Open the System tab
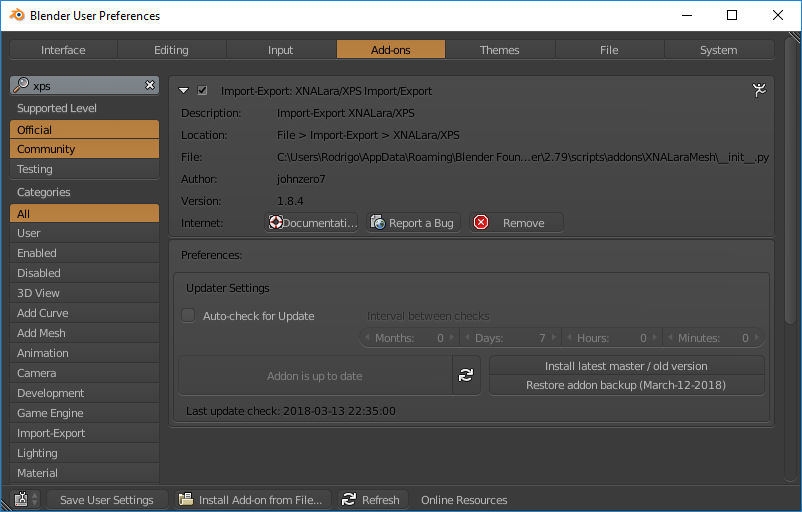 (x=718, y=50)
